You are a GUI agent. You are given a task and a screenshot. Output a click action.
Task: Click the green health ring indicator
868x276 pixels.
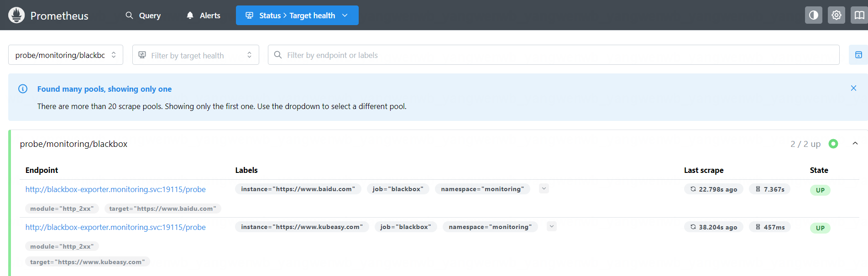833,144
